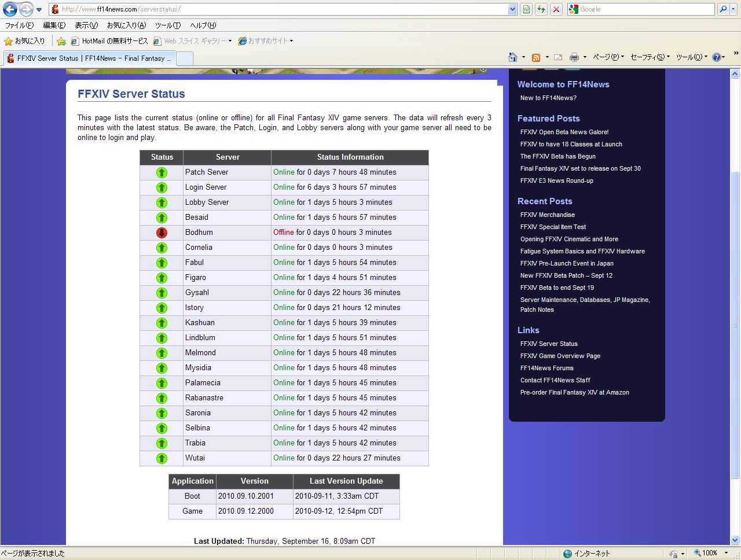Open FFXIV Merchandise recent post
741x560 pixels.
coord(548,215)
